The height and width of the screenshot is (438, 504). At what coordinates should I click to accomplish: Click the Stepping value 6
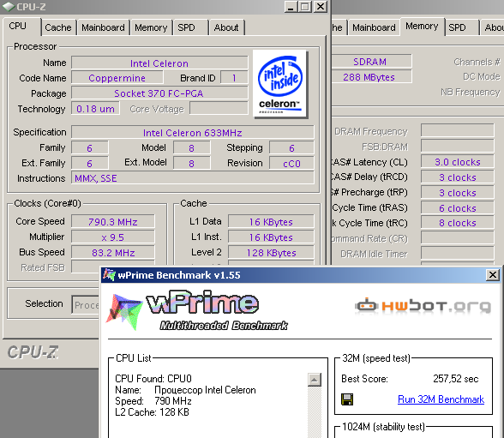291,147
